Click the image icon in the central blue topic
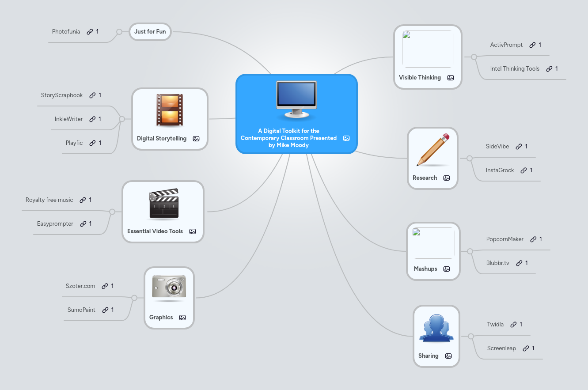The image size is (588, 390). [x=346, y=138]
